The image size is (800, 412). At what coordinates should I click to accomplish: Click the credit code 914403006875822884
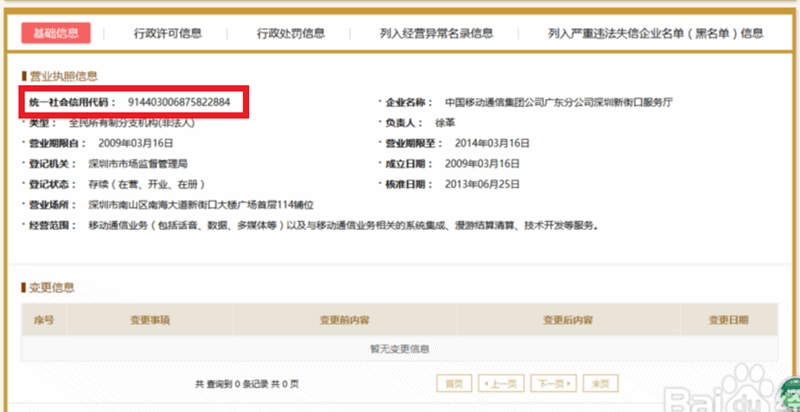coord(180,103)
